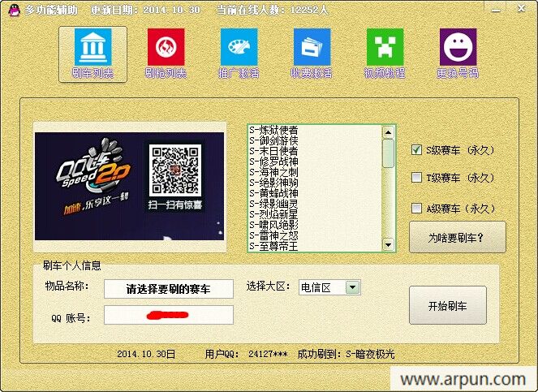Select S-炼狱使者 in the list
Screen dimensions: 538x392
pyautogui.click(x=273, y=130)
